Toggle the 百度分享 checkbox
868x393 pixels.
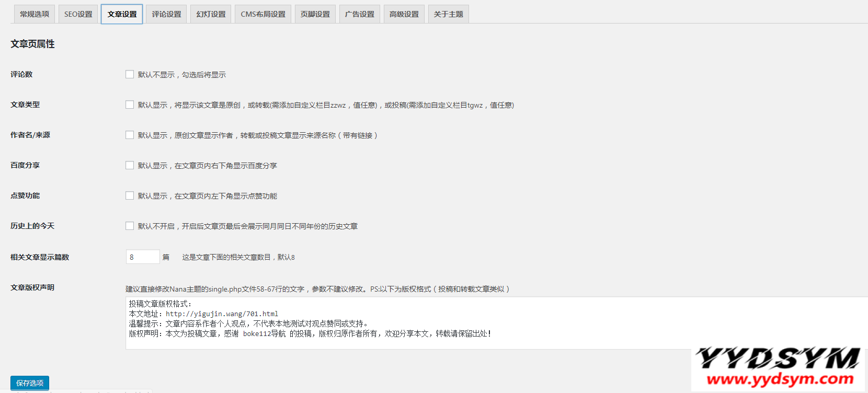pos(130,165)
